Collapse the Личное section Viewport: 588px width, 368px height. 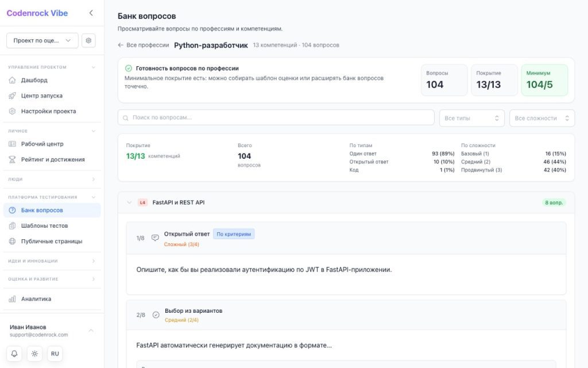[x=94, y=131]
